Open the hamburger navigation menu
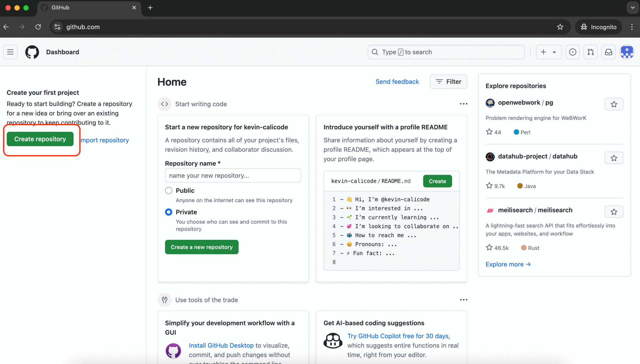 click(10, 52)
